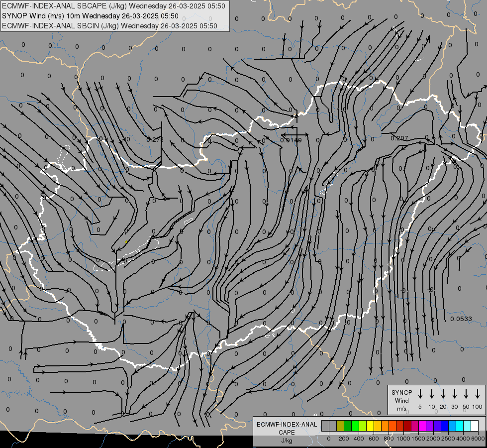Click the 100 m/s wind arrow in legend
487x448 pixels.
tap(478, 394)
